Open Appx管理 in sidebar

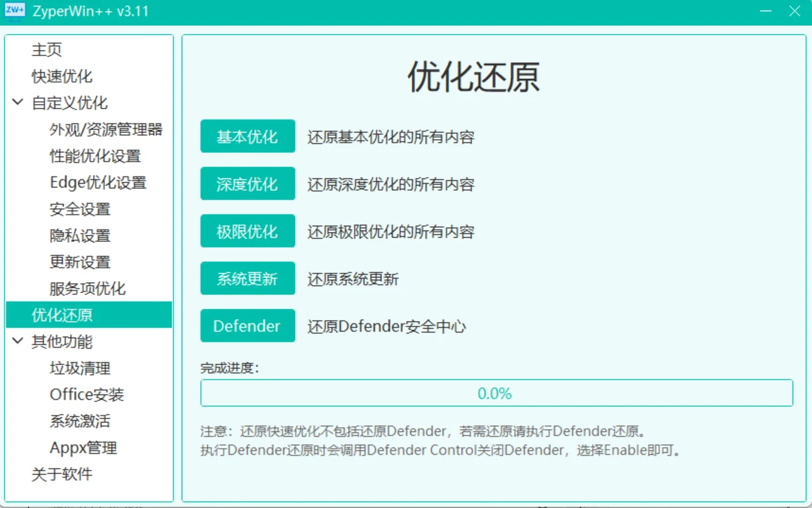(x=83, y=447)
